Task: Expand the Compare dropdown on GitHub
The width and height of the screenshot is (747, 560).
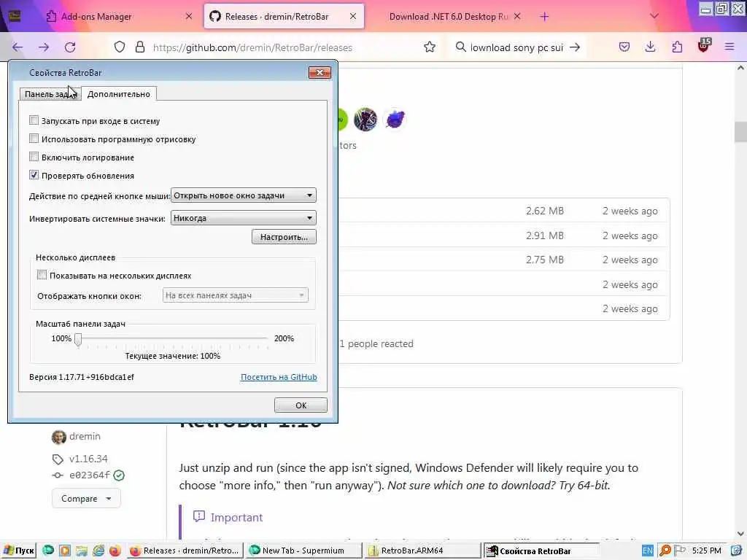Action: [86, 499]
